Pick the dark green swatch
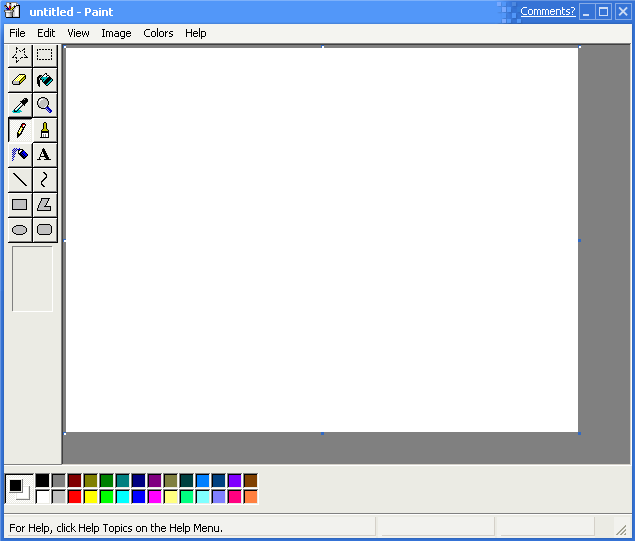Viewport: 635px width, 541px height. click(x=107, y=481)
